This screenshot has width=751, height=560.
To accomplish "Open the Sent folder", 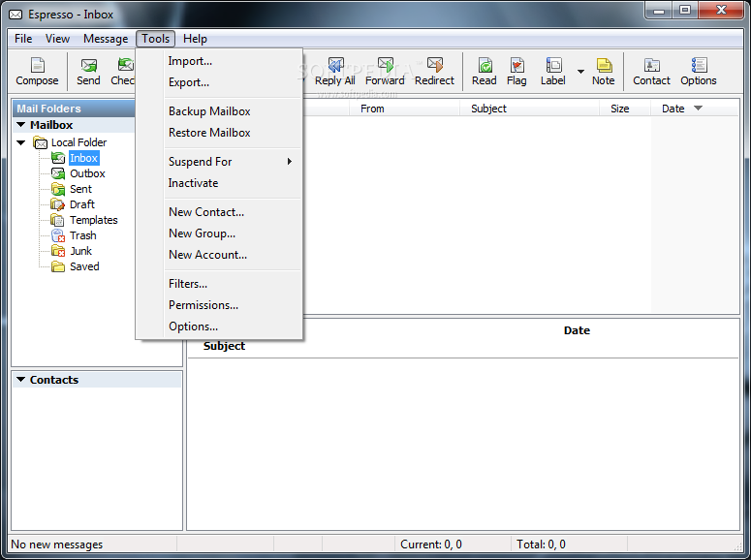I will 80,189.
